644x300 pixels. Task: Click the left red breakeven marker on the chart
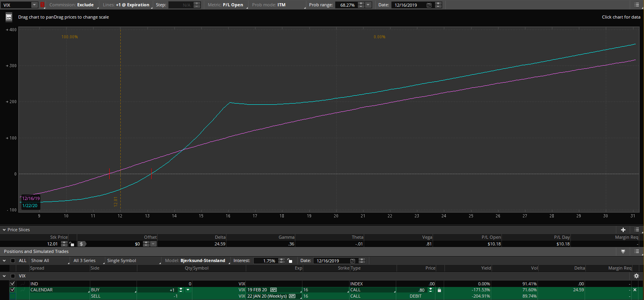110,174
